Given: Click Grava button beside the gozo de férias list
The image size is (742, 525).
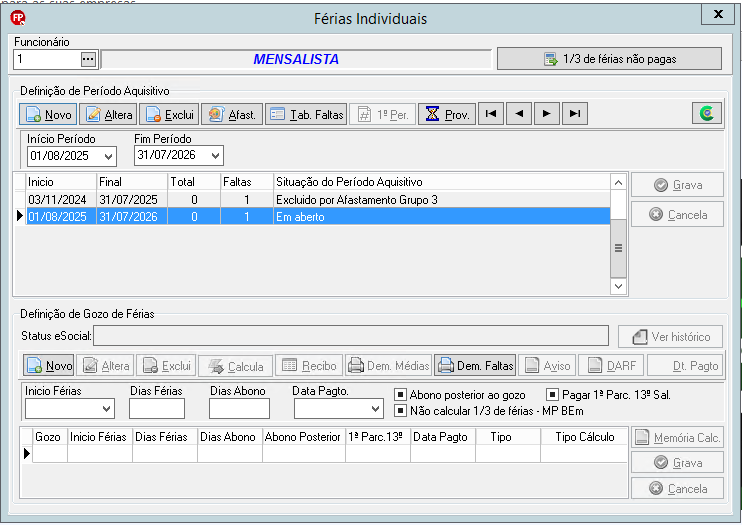Looking at the screenshot, I should [677, 463].
